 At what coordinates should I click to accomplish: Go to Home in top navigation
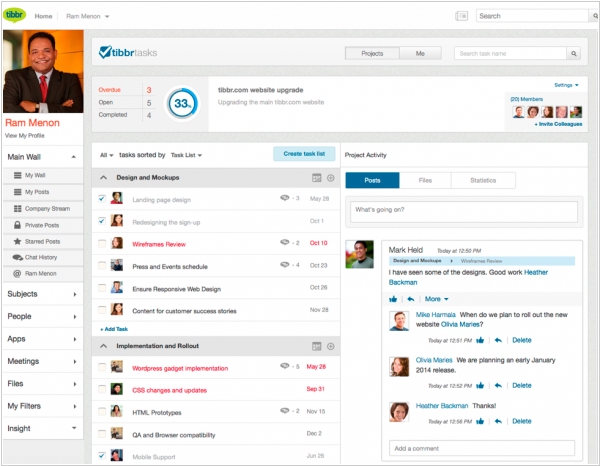(43, 16)
